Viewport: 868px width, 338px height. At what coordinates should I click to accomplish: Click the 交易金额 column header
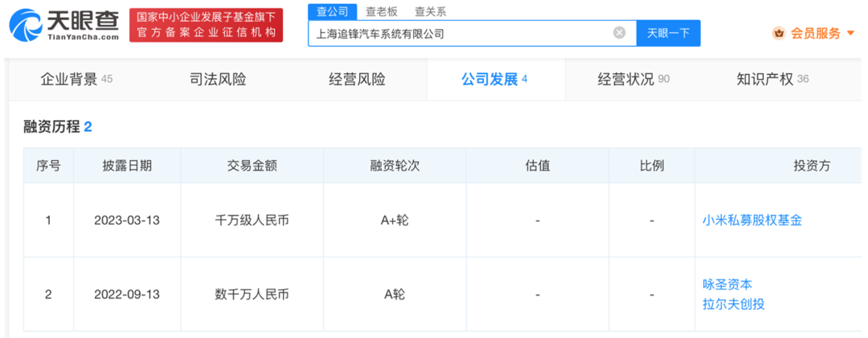point(252,166)
